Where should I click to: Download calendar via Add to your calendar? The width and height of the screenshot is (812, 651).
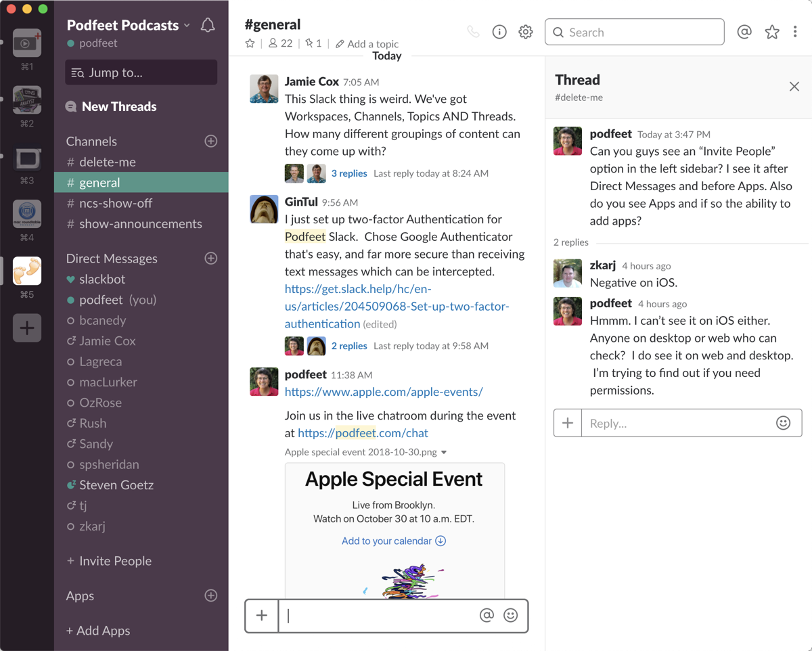(393, 541)
